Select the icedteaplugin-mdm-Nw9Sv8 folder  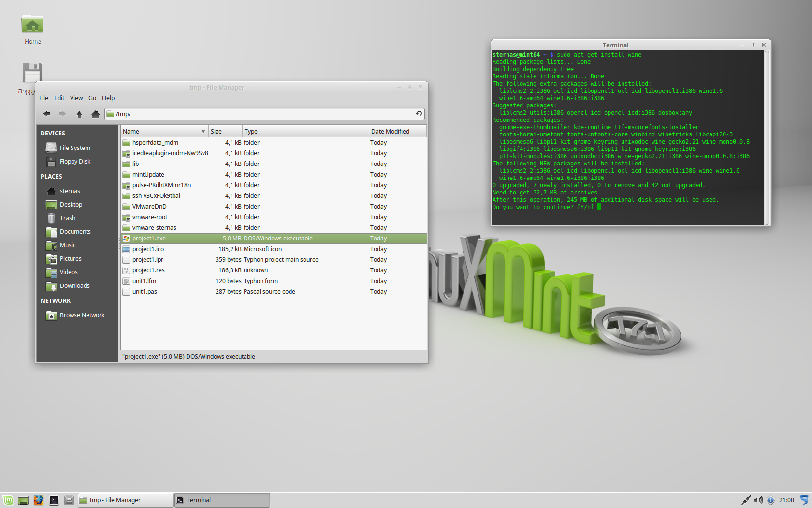click(274, 153)
